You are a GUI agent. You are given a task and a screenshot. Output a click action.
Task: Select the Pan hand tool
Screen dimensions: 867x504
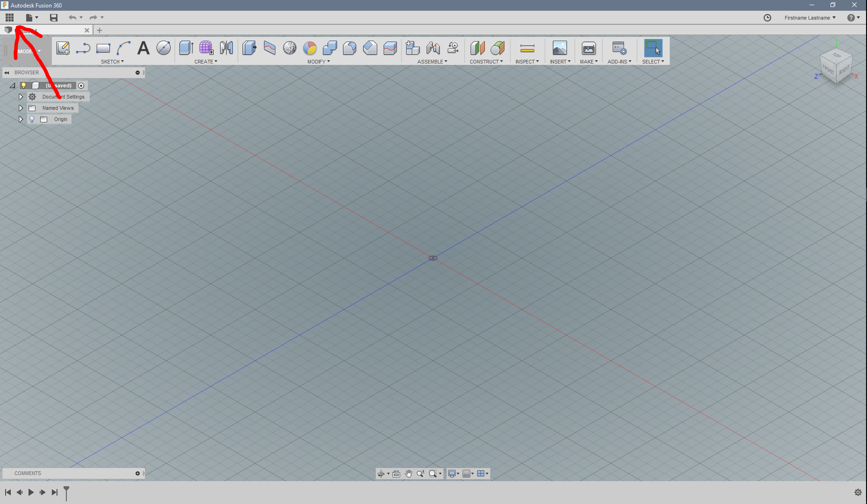click(x=408, y=474)
